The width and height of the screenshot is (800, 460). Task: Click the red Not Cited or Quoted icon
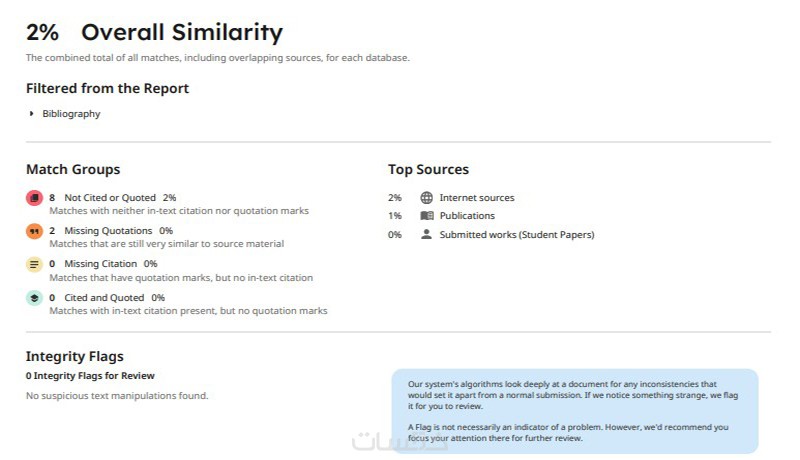point(34,198)
